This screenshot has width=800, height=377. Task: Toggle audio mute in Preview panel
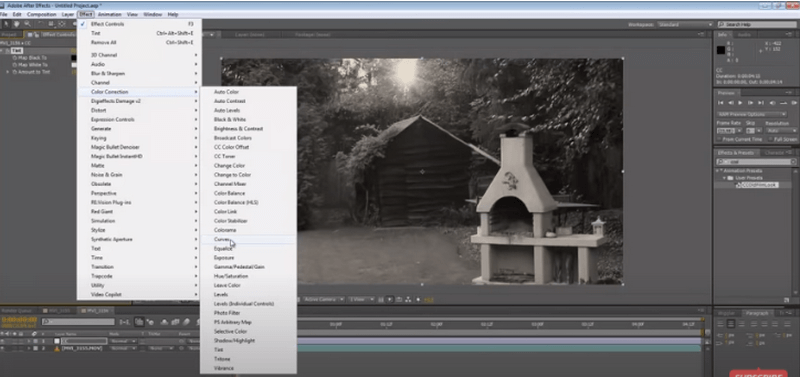(772, 103)
